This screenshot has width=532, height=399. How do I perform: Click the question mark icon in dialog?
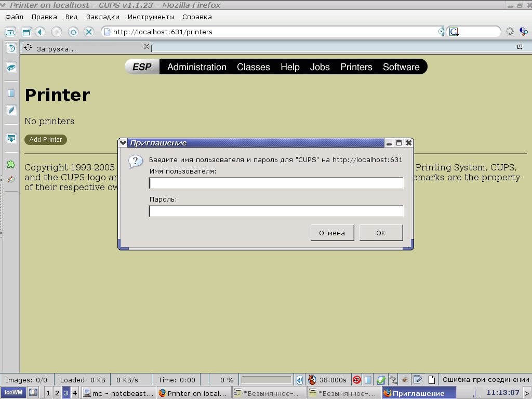136,162
